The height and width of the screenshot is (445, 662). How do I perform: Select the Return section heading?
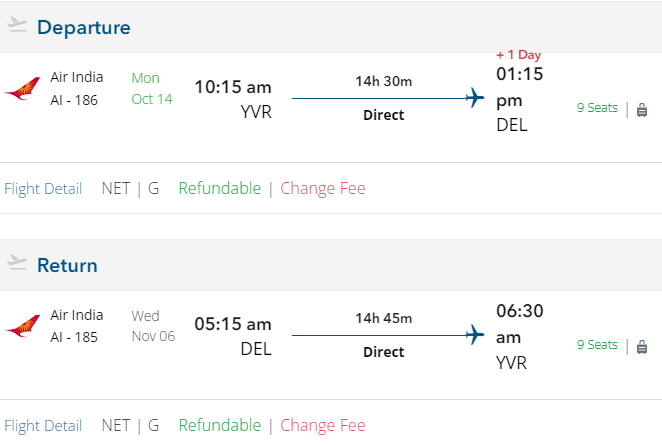67,265
